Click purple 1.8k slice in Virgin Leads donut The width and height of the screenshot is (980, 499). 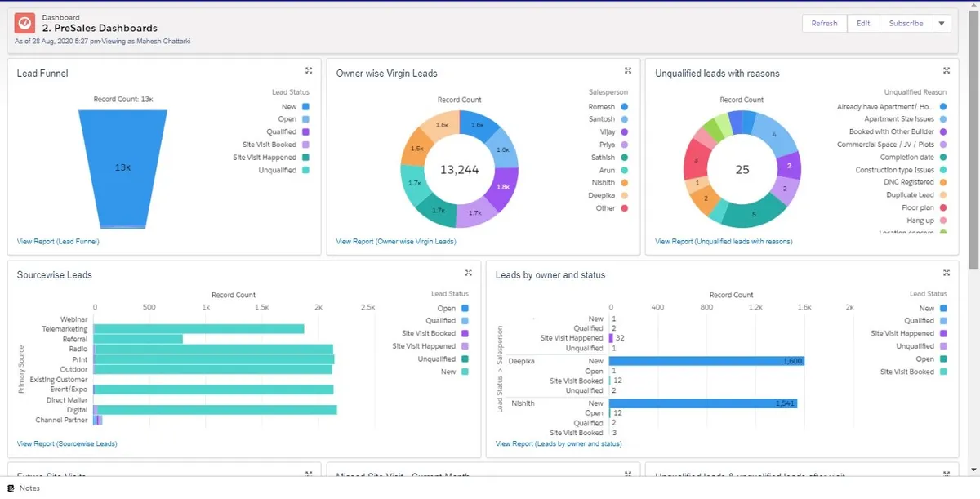[x=504, y=186]
